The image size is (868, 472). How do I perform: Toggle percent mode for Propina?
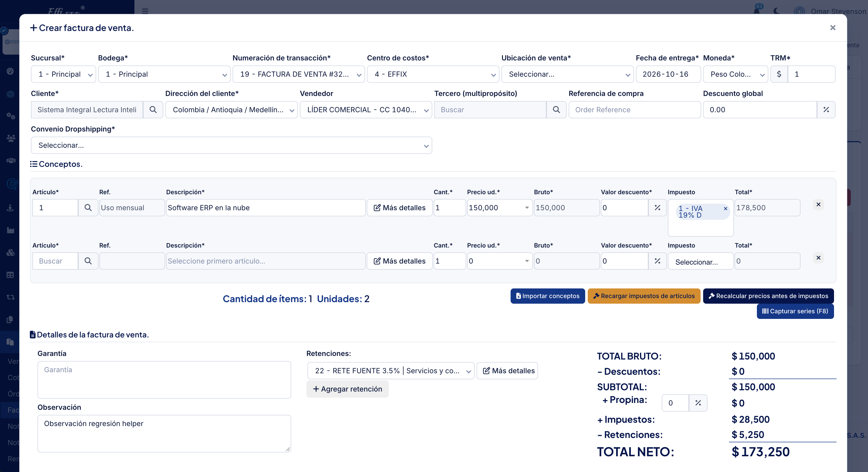[698, 403]
